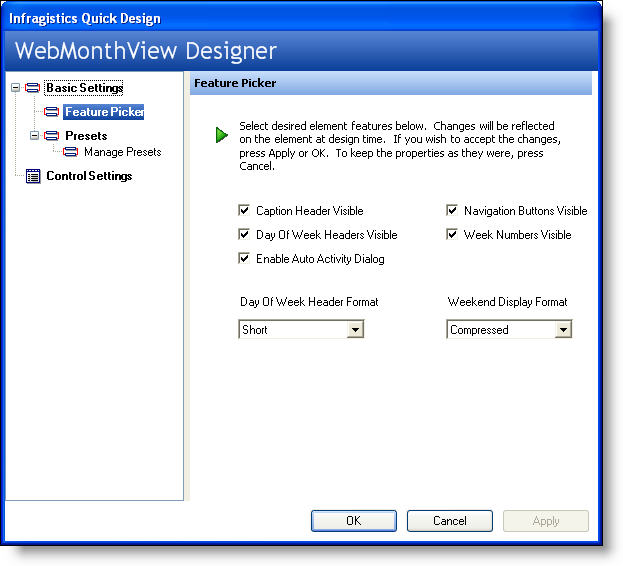Image resolution: width=623 pixels, height=566 pixels.
Task: Confirm changes with OK button
Action: (x=354, y=521)
